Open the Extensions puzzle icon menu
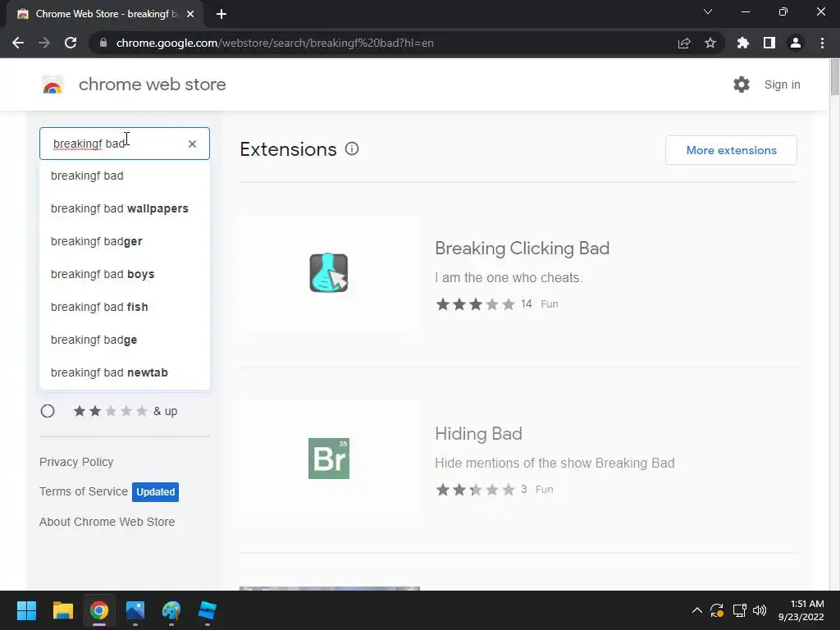The height and width of the screenshot is (630, 840). (742, 43)
